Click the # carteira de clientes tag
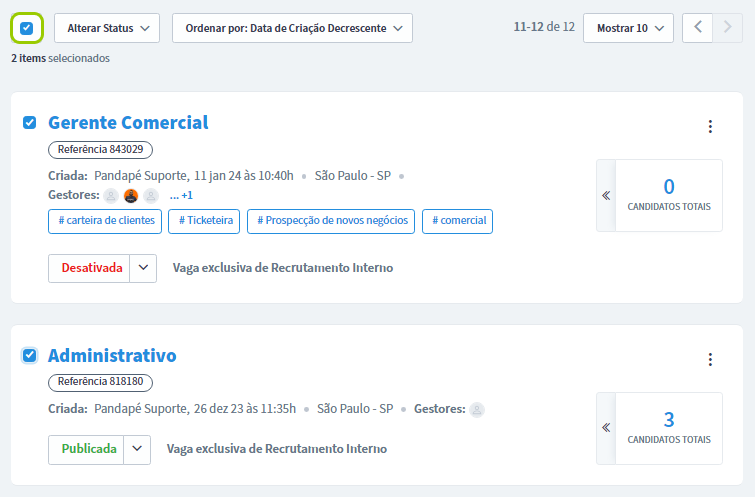The image size is (755, 497). [105, 221]
